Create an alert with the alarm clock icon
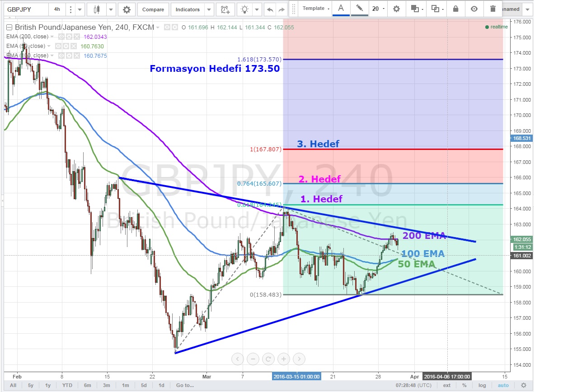 225,9
